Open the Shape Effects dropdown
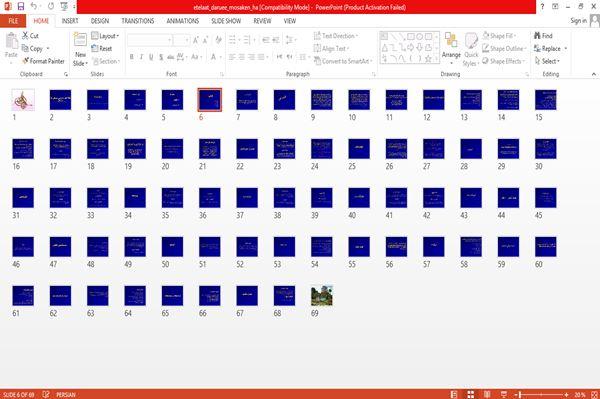The height and width of the screenshot is (399, 600). (503, 61)
